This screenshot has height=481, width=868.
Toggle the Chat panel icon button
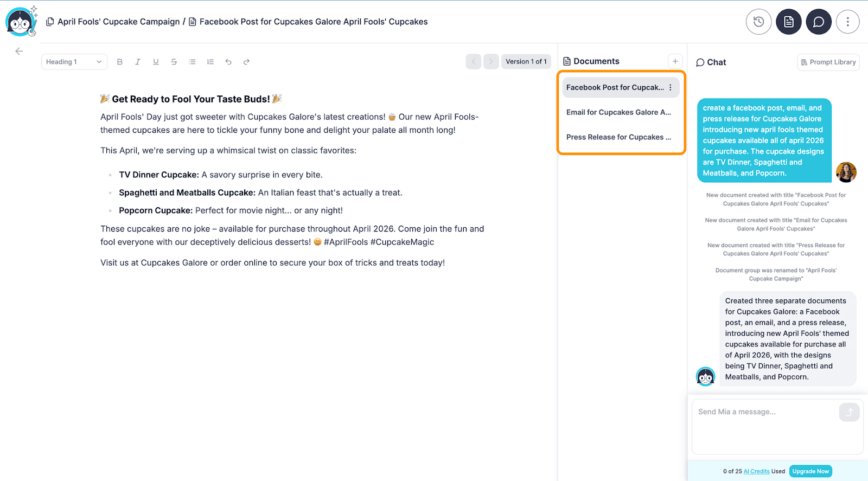pyautogui.click(x=818, y=22)
